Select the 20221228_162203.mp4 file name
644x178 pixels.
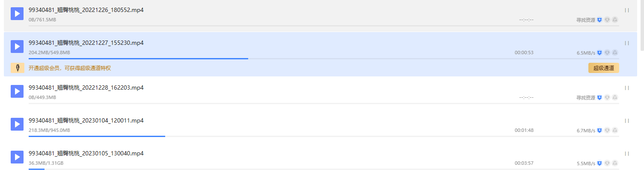pos(86,88)
